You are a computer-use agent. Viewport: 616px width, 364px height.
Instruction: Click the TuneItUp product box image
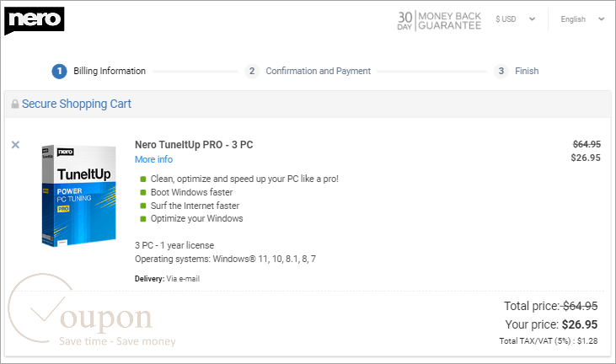(78, 195)
